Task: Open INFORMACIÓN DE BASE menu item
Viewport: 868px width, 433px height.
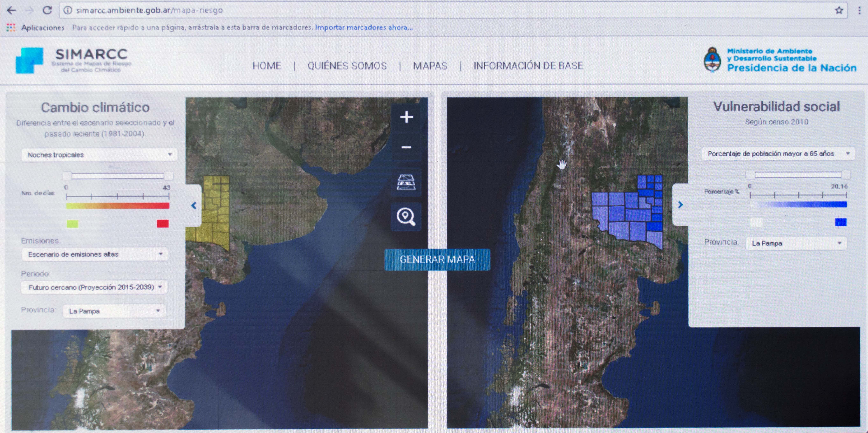Action: (528, 66)
